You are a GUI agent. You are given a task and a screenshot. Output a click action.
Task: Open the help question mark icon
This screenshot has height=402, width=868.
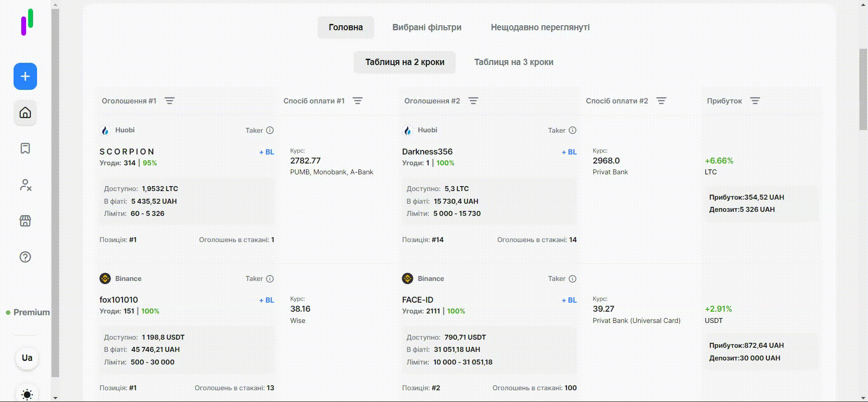(x=25, y=257)
